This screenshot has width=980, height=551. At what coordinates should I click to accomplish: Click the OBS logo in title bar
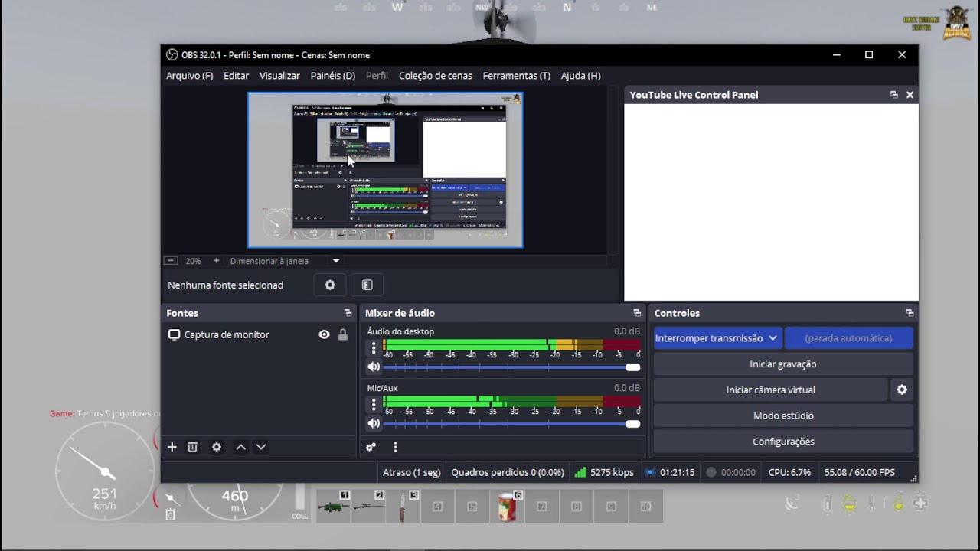click(x=172, y=55)
